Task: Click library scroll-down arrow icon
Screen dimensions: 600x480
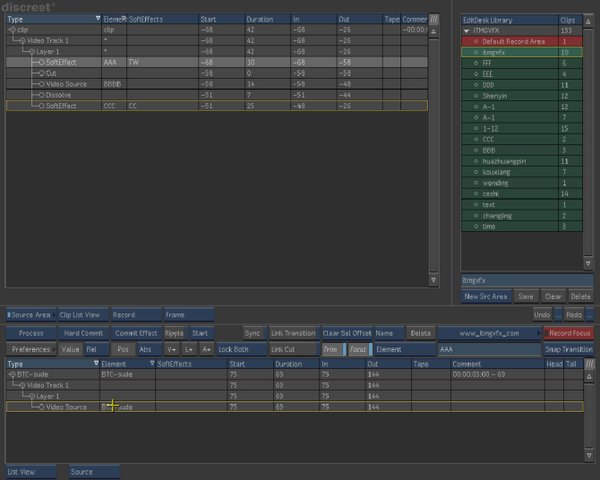Action: (589, 262)
